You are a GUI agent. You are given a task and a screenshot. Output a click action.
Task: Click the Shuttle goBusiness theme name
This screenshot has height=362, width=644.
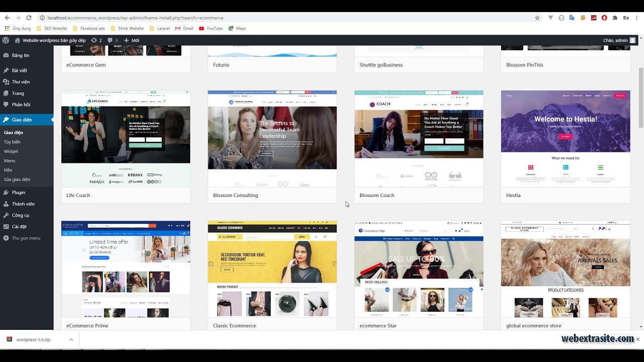pyautogui.click(x=381, y=65)
